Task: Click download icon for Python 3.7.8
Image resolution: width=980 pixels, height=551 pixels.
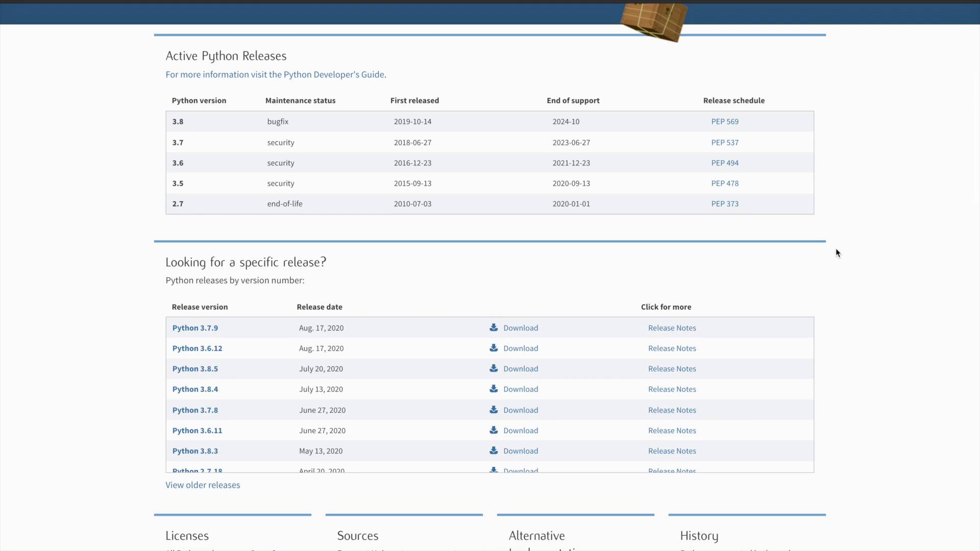Action: (494, 410)
